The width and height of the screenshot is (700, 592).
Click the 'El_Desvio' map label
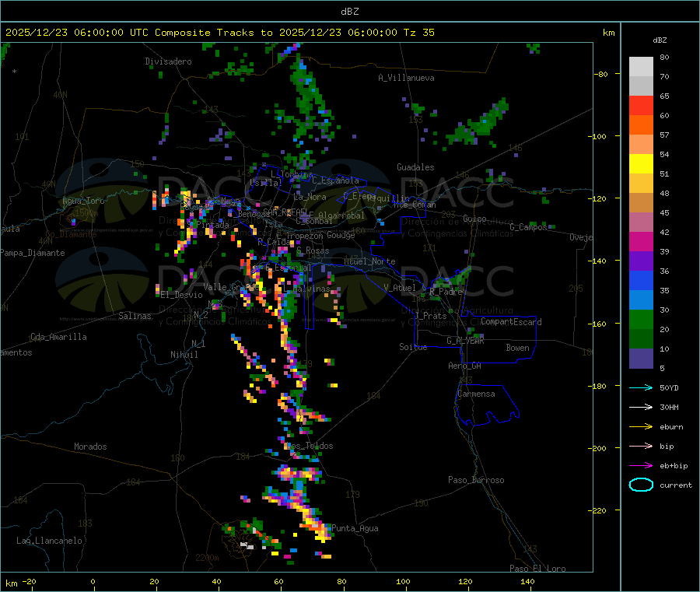point(182,295)
